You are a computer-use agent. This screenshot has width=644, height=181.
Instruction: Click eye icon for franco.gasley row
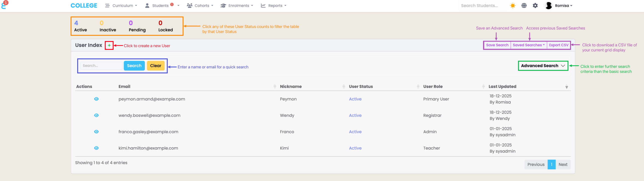[x=96, y=132]
